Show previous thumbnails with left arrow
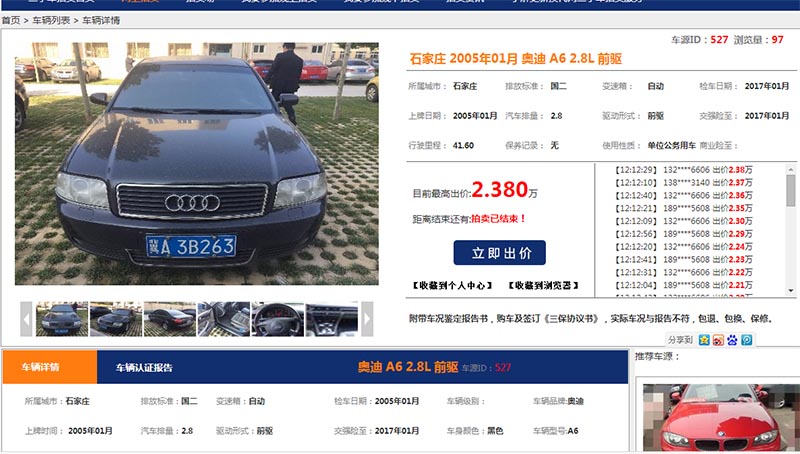Image resolution: width=800 pixels, height=454 pixels. pyautogui.click(x=27, y=319)
